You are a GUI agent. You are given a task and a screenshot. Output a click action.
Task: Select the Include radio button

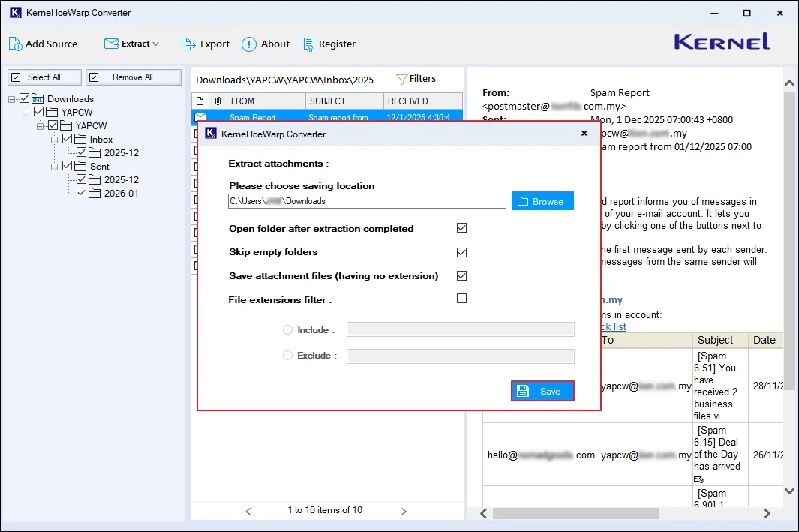287,329
